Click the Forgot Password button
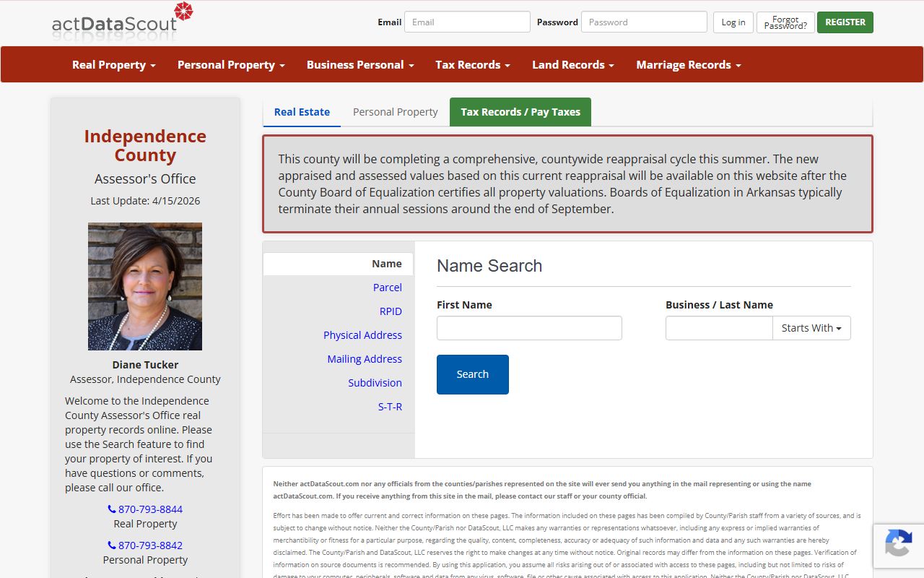Image resolution: width=924 pixels, height=578 pixels. [x=785, y=22]
